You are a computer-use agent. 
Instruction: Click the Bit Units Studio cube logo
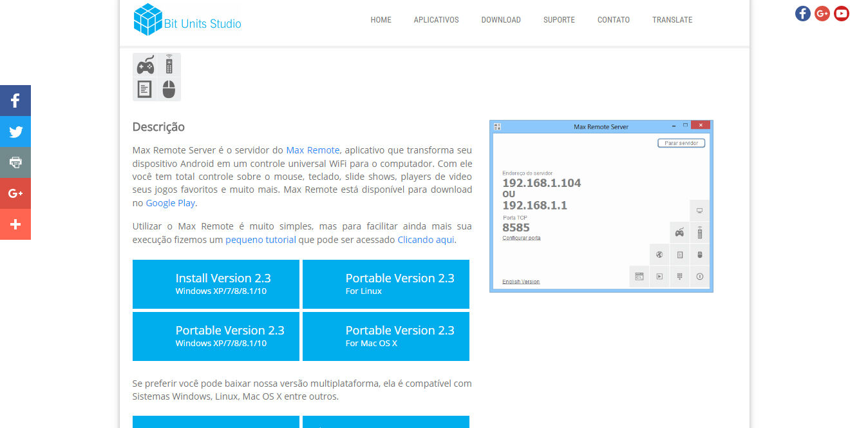pos(147,19)
